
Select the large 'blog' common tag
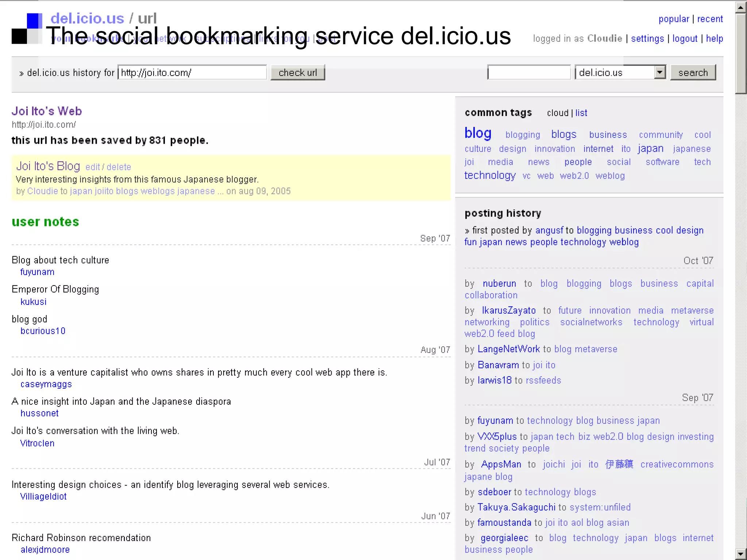(478, 133)
